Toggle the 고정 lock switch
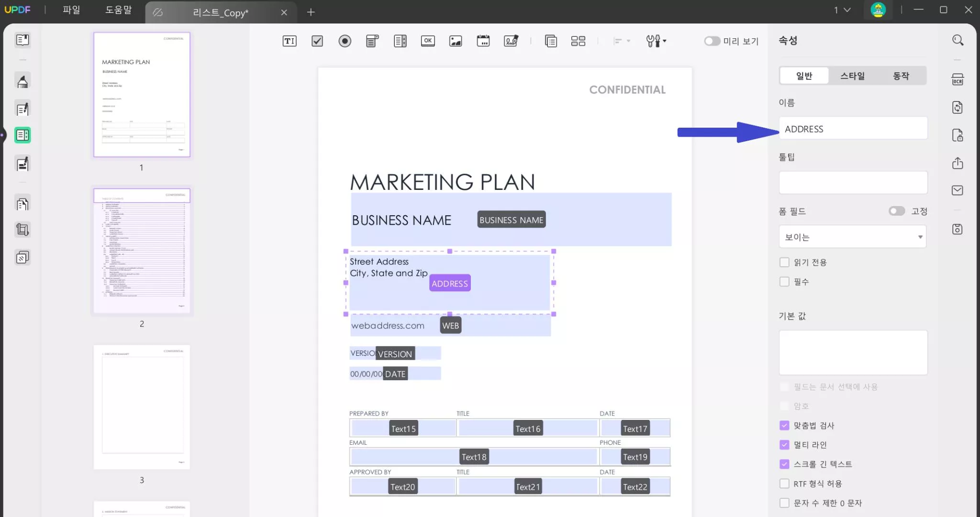This screenshot has width=980, height=517. (897, 211)
